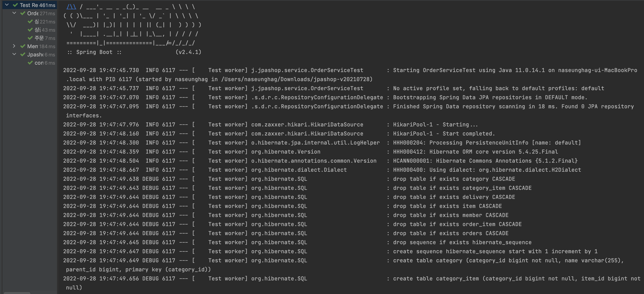Click the passed icon on the 주문 7 ms test

[x=30, y=38]
